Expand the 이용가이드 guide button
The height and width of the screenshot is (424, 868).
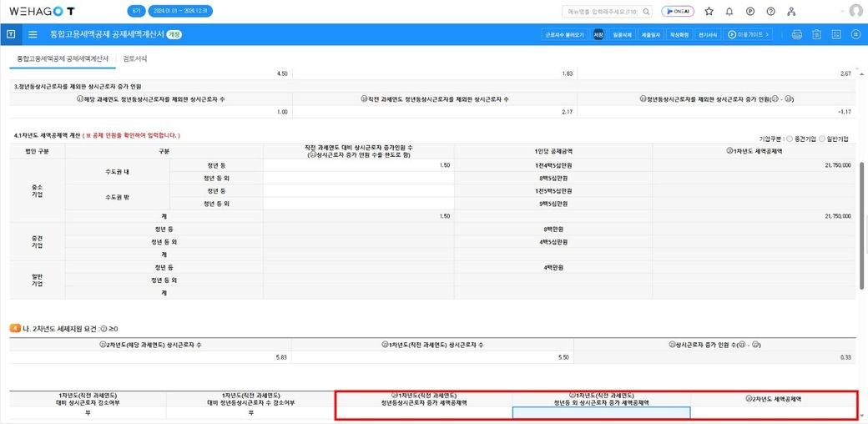[x=749, y=34]
